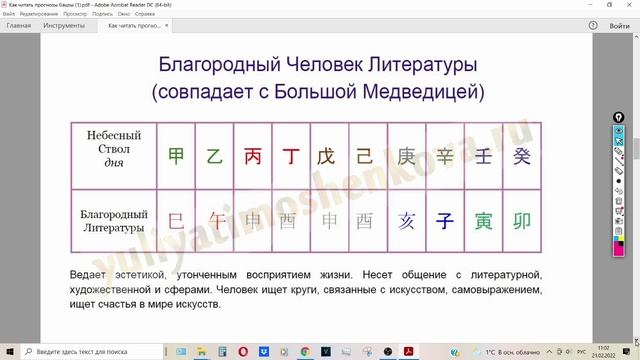The image size is (640, 360).
Task: Click the black dot brush size icon
Action: coord(619,181)
